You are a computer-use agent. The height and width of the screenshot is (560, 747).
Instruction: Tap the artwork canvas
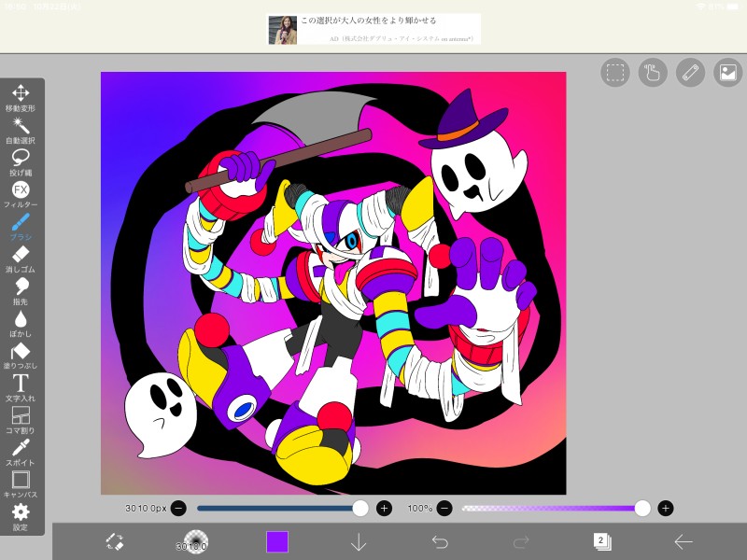tap(333, 284)
